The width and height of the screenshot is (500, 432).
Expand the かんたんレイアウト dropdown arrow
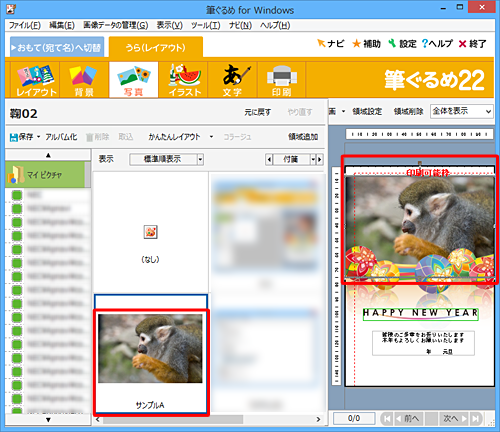pyautogui.click(x=211, y=137)
